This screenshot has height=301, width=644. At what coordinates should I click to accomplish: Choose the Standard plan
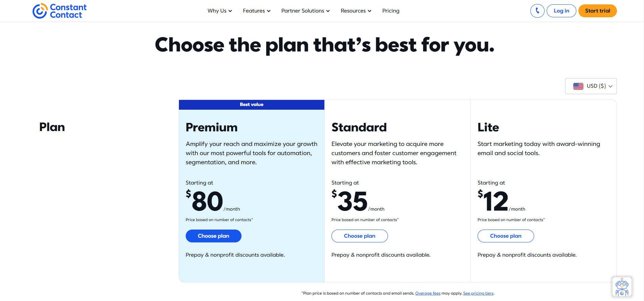pos(360,236)
